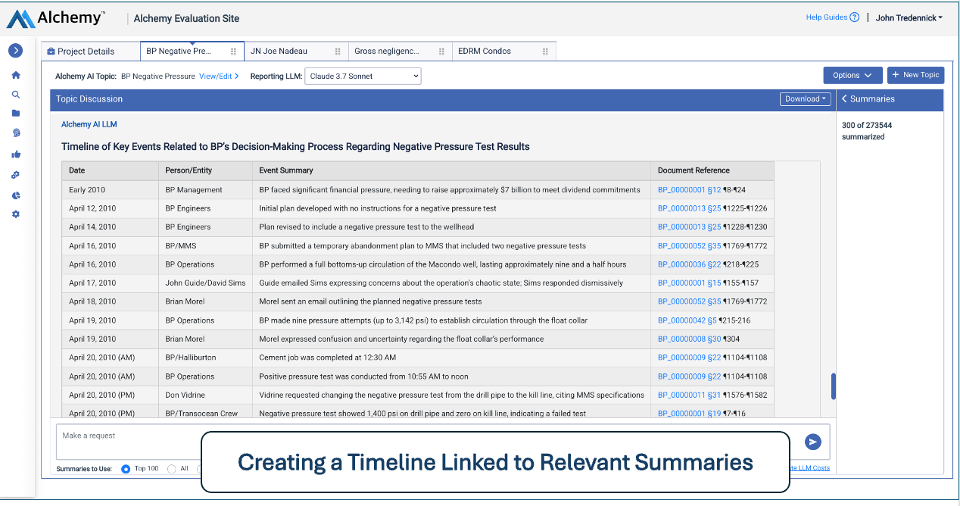Click the Topic Discussion header label
This screenshot has width=960, height=506.
coord(89,99)
